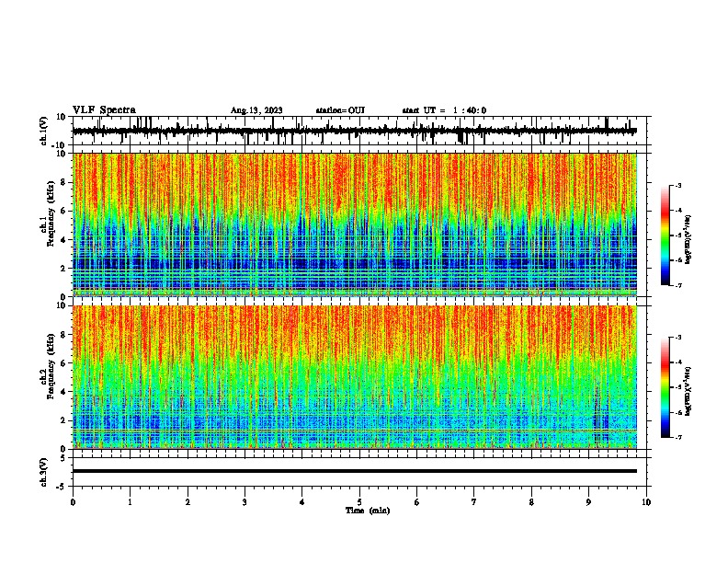Image resolution: width=728 pixels, height=563 pixels.
Task: Click the 'station=OUI' header label
Action: [x=340, y=110]
